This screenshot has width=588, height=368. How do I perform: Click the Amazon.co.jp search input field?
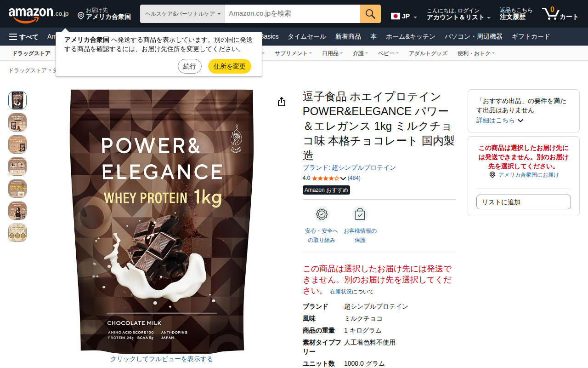293,14
